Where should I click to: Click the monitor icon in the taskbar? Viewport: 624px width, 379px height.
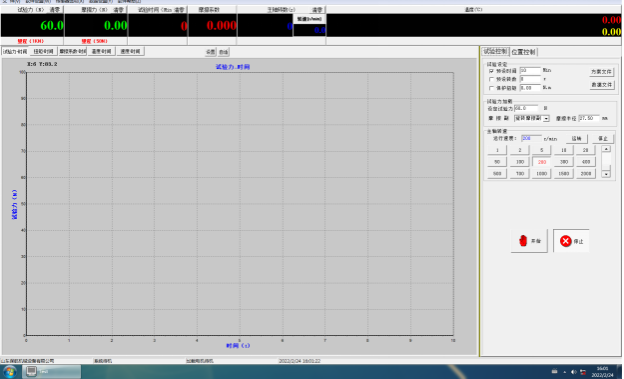tap(31, 371)
